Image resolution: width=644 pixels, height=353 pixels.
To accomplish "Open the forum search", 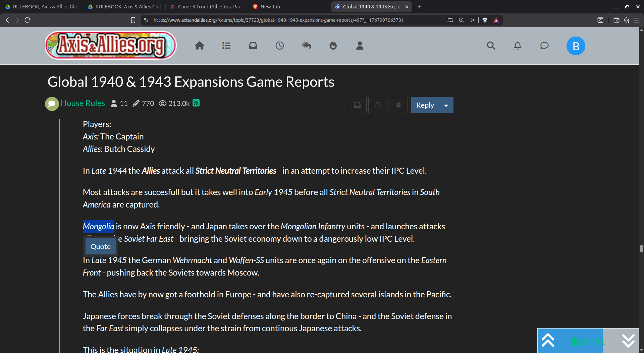I will click(491, 46).
